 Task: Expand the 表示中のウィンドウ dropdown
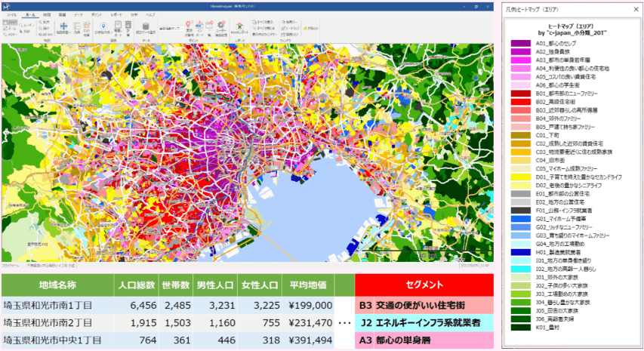point(264,35)
